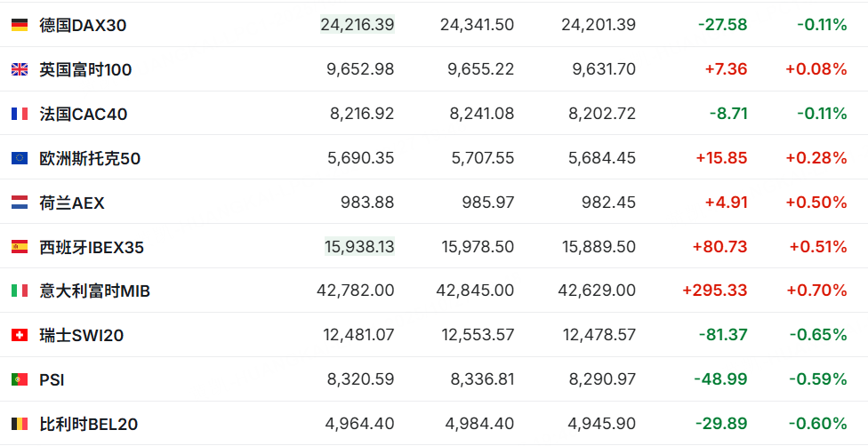Viewport: 868px width, 446px height.
Task: Click the Swiss flag icon
Action: 20,335
